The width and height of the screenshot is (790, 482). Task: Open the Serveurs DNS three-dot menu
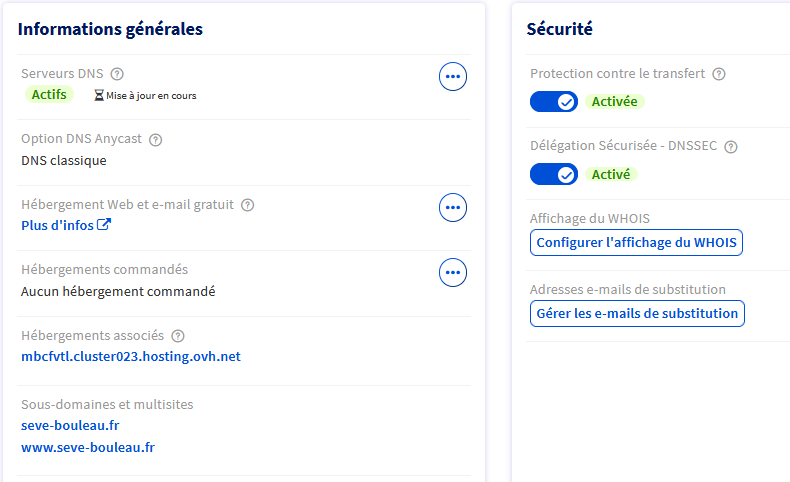[453, 76]
